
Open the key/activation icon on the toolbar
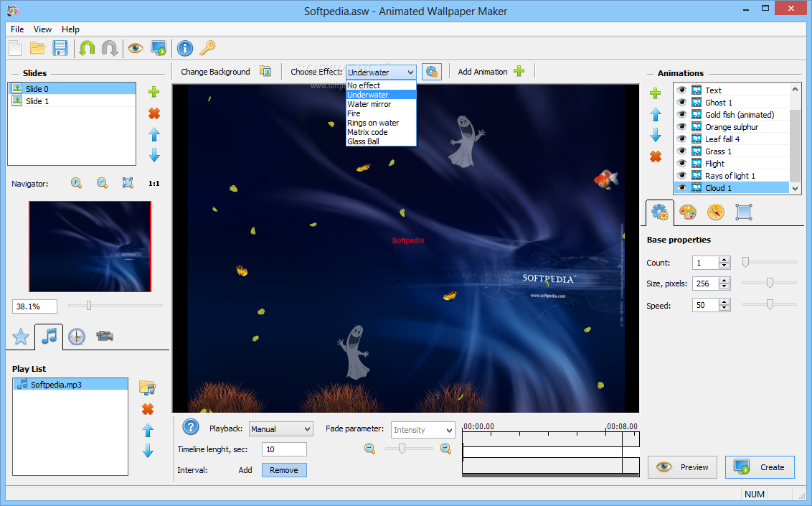click(x=206, y=48)
